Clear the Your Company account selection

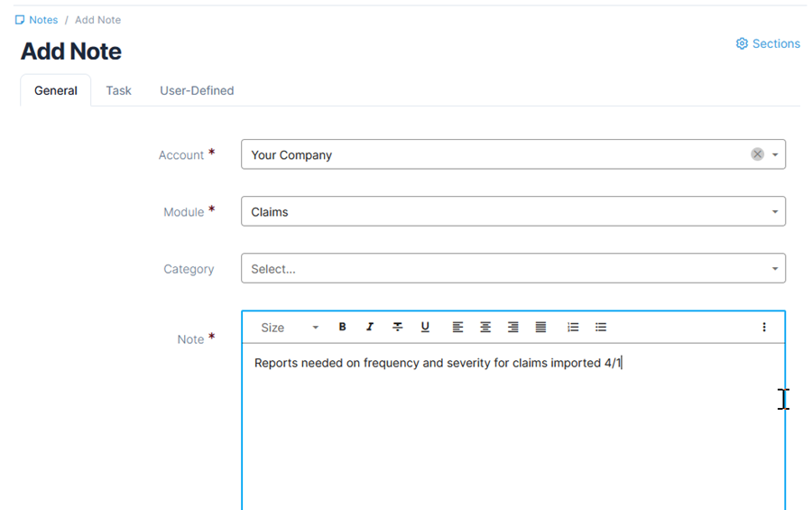coord(757,154)
